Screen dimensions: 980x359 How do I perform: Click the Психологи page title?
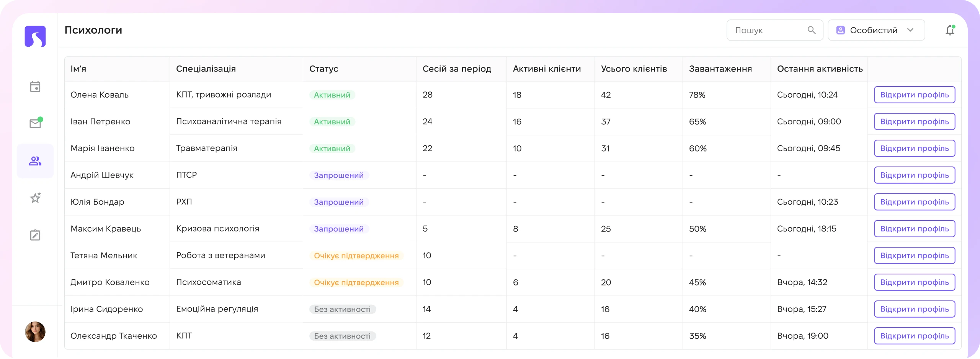[x=93, y=30]
